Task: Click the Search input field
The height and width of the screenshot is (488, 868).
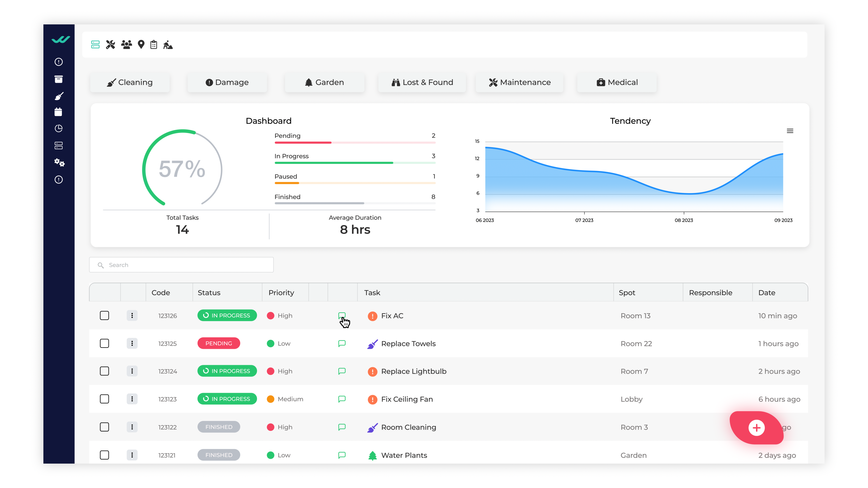Action: 181,265
